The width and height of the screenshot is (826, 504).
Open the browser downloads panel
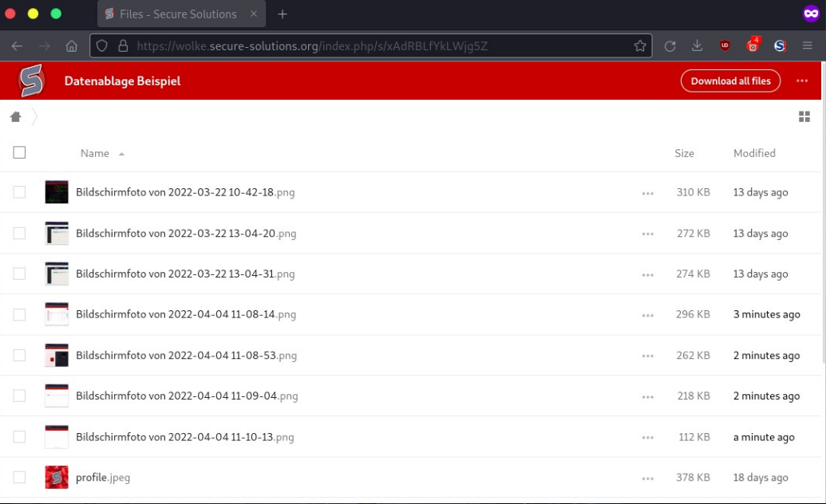(697, 46)
